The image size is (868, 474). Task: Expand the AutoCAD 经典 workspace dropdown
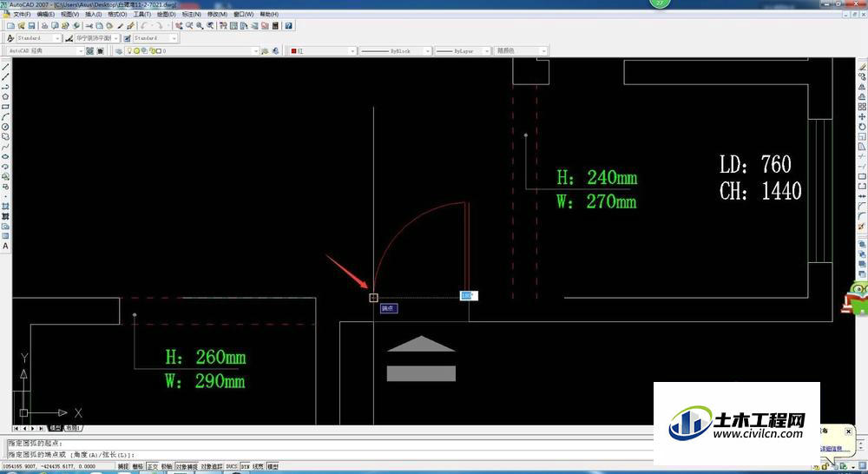click(45, 51)
